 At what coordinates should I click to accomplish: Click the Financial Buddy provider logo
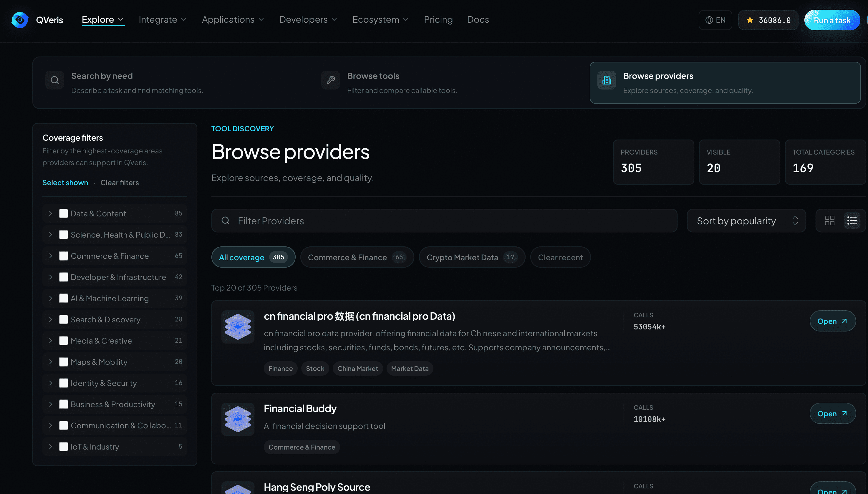(238, 419)
